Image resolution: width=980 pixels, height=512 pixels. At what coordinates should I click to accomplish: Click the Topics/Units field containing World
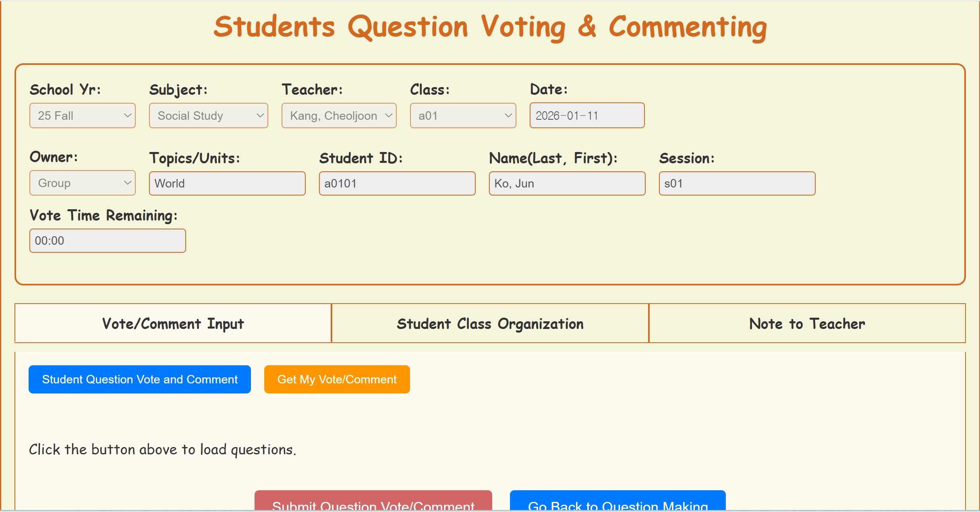227,183
